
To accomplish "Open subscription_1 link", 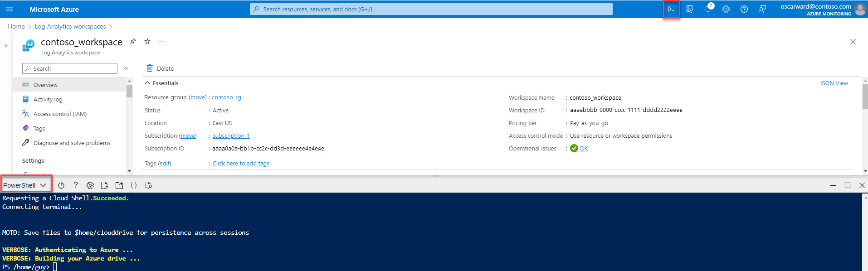I will tap(231, 135).
